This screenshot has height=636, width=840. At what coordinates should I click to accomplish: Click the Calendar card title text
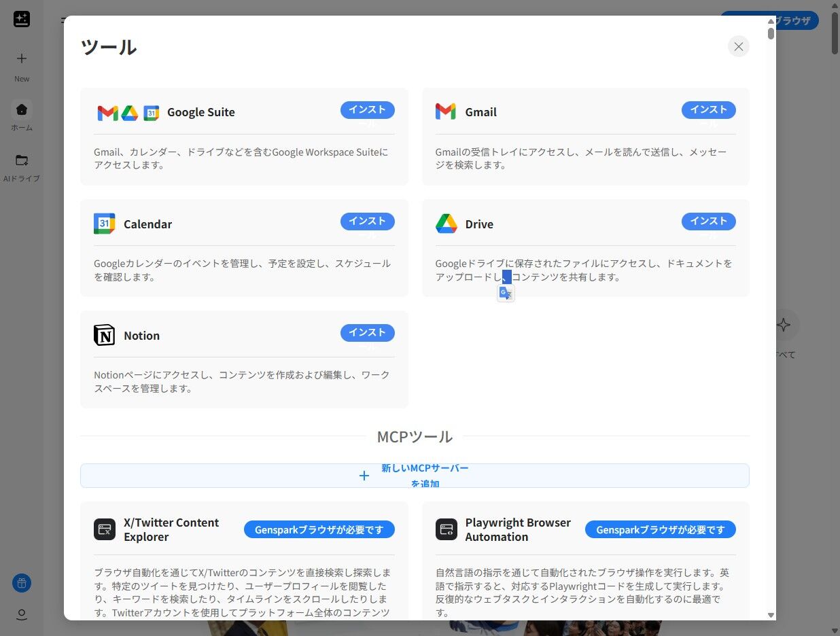(147, 224)
